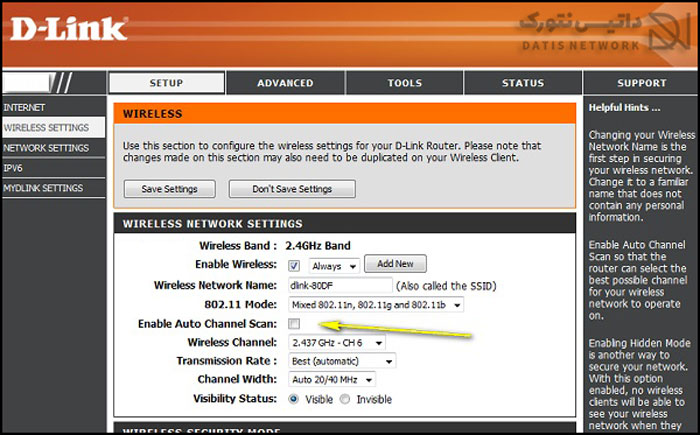Expand the Transmission Rate dropdown

[x=342, y=361]
